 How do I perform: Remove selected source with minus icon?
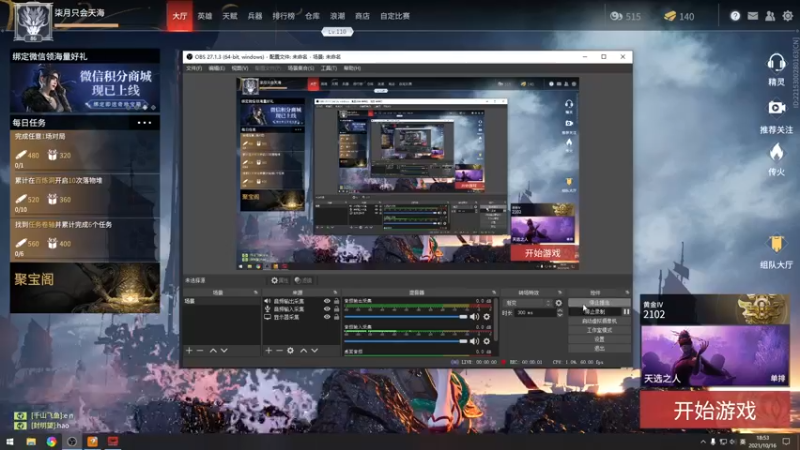[x=279, y=351]
